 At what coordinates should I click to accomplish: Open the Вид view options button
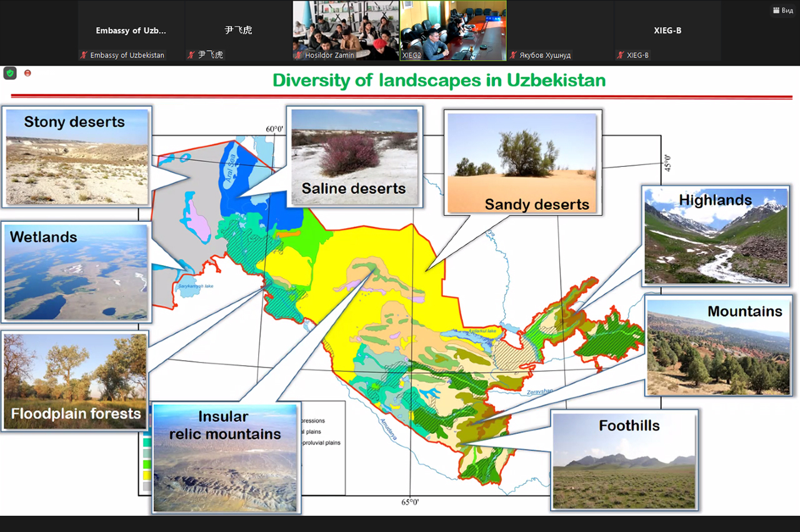click(783, 11)
